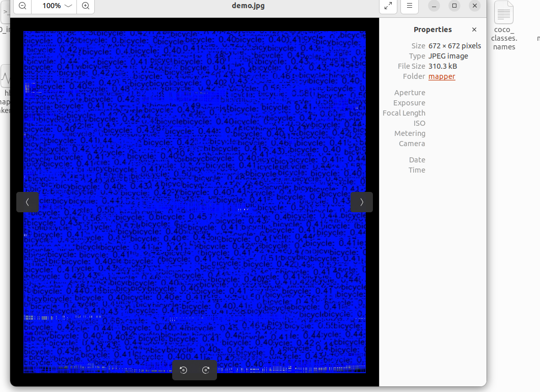Open the mapper folder link
540x392 pixels.
click(x=442, y=76)
